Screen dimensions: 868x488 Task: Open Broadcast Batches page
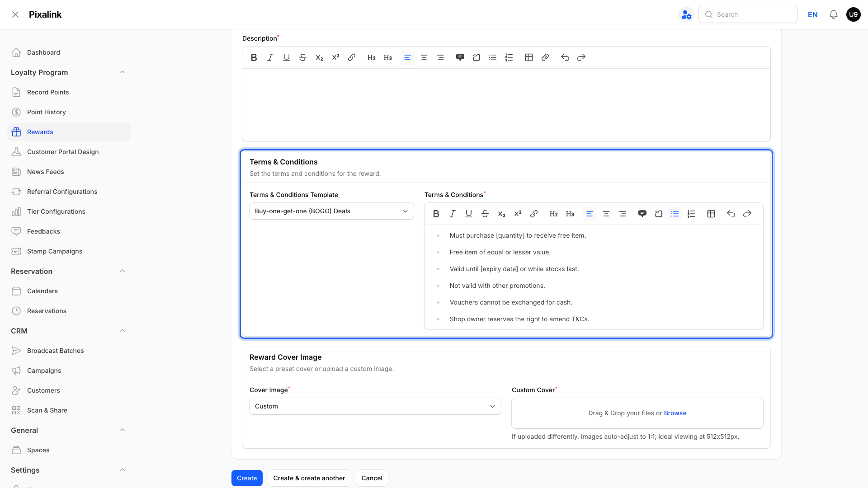pyautogui.click(x=69, y=351)
